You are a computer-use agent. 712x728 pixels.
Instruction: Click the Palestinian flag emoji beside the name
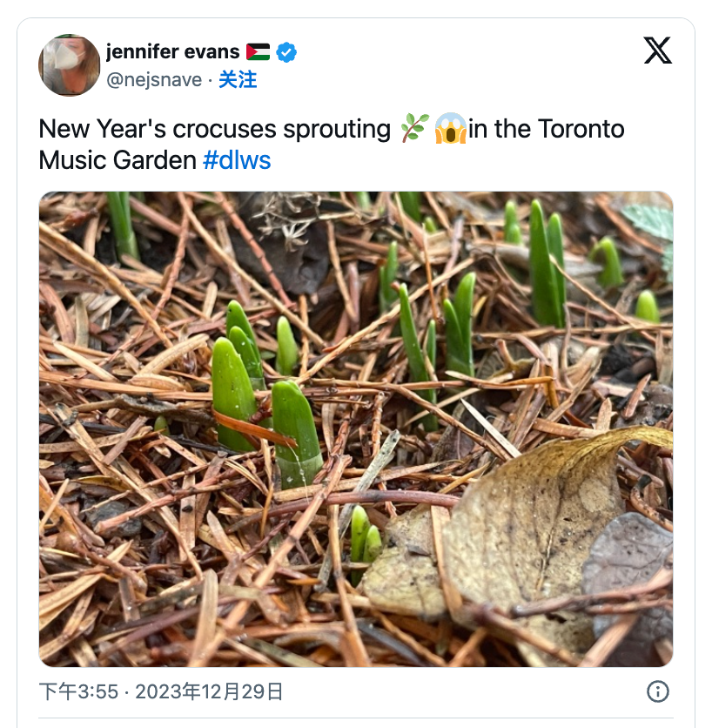click(x=258, y=52)
